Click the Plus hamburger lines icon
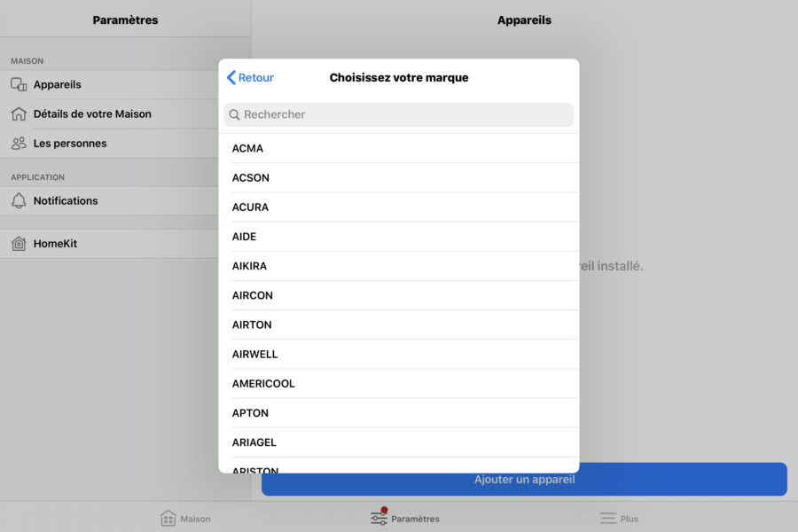798x532 pixels. coord(607,518)
